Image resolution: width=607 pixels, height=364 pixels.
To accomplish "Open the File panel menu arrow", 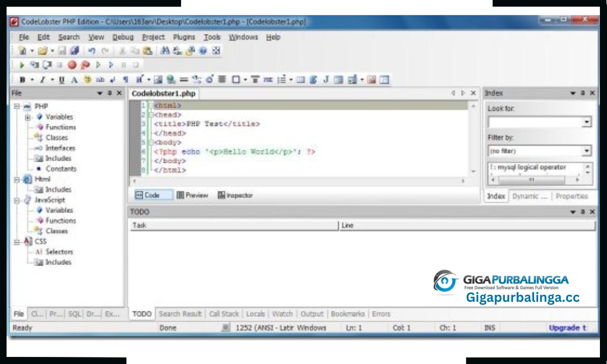I will click(x=100, y=93).
